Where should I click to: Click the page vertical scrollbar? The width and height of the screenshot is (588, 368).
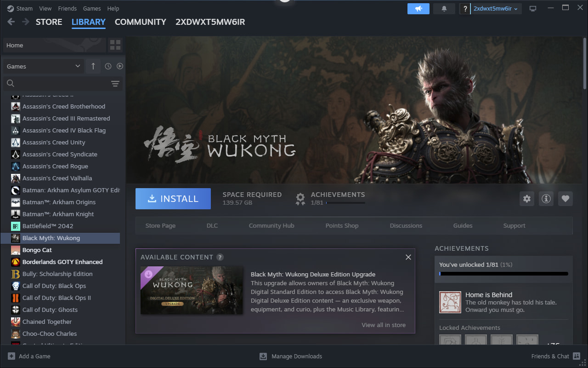tap(585, 63)
